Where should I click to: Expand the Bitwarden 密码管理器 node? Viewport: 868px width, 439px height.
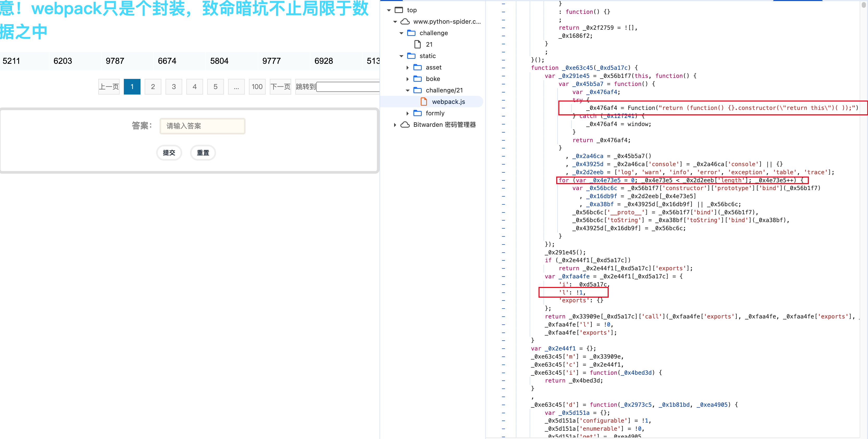[395, 124]
